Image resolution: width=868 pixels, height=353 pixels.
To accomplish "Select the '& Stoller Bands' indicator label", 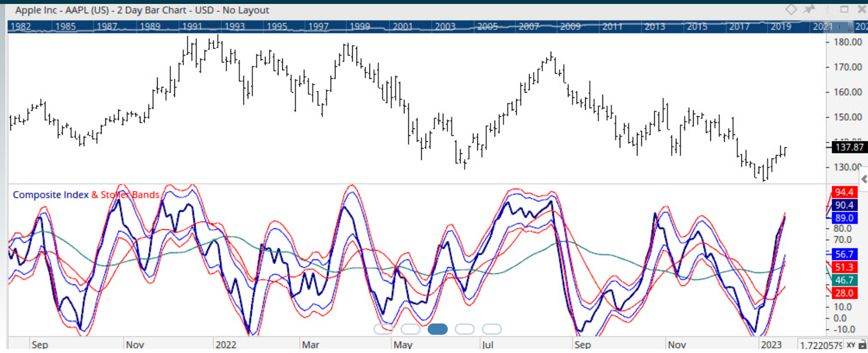I will (125, 195).
